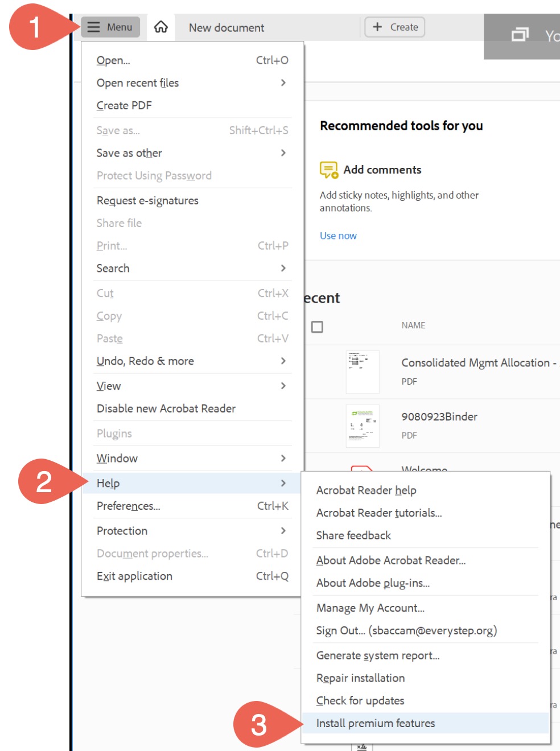Expand Open recent files submenu arrow
This screenshot has height=751, width=560.
(x=283, y=83)
